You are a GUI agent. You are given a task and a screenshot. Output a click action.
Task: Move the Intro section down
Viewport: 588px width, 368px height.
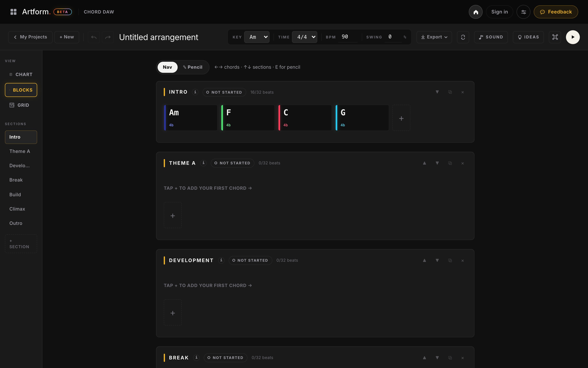[x=437, y=92]
